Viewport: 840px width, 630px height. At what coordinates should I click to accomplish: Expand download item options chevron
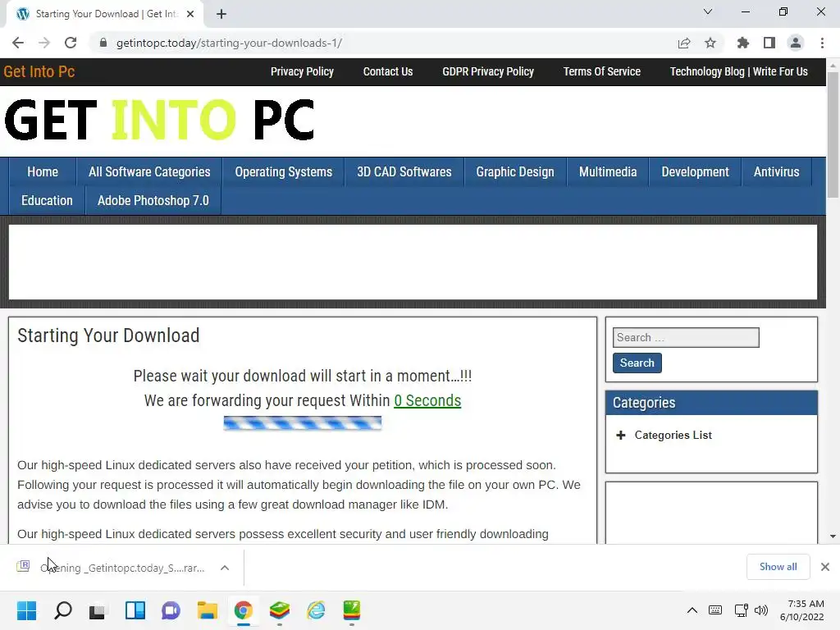click(225, 568)
